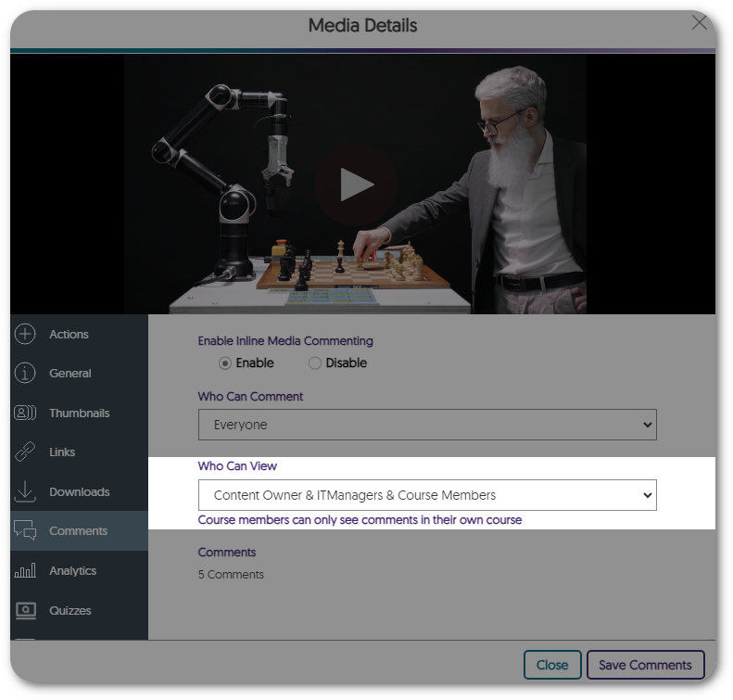The width and height of the screenshot is (733, 700).
Task: Click the Media Details title
Action: tap(362, 25)
